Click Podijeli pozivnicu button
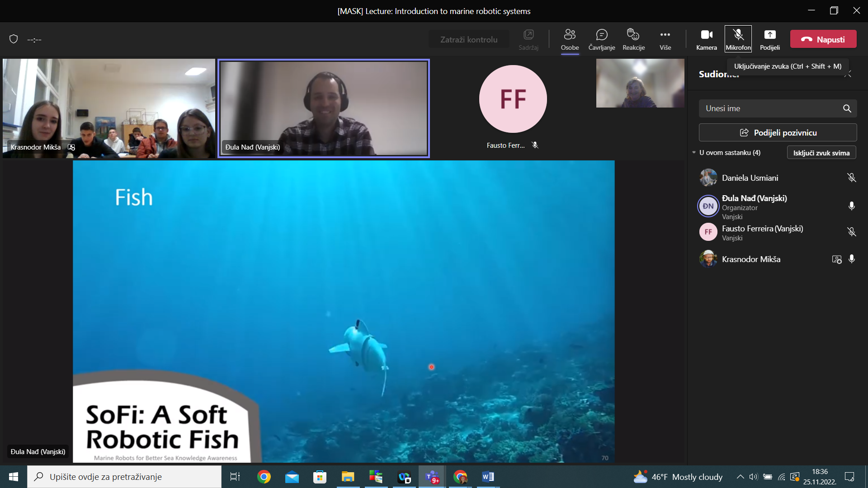This screenshot has width=868, height=488. (778, 132)
